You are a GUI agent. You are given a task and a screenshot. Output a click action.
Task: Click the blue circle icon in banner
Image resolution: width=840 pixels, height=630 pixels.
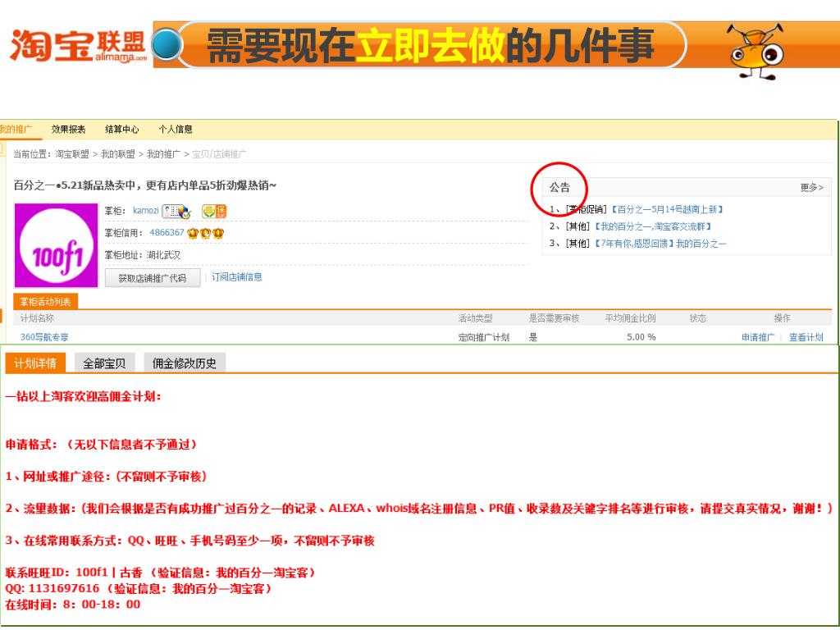(166, 44)
